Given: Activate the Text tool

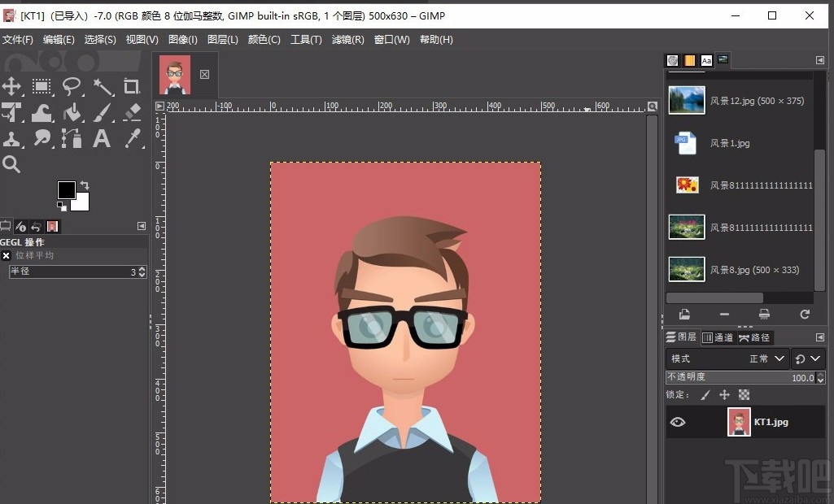Looking at the screenshot, I should tap(102, 138).
